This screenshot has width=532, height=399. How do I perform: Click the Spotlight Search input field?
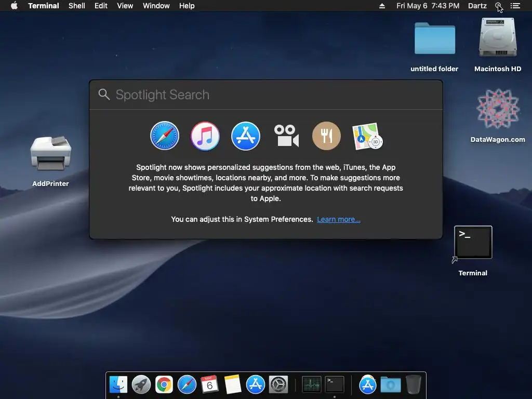tap(265, 95)
